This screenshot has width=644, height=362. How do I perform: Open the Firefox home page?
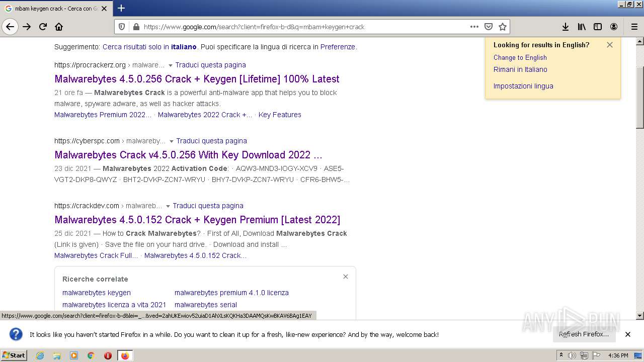tap(59, 27)
